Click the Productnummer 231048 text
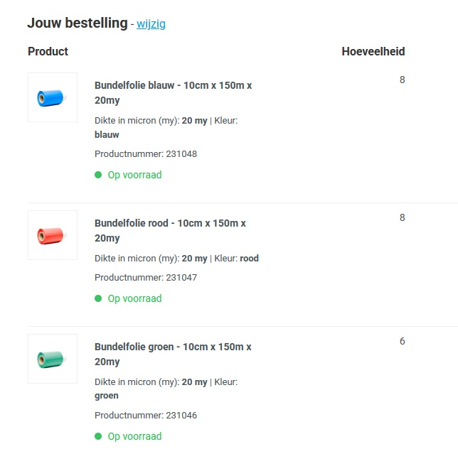Screen dimensions: 458x476 146,154
